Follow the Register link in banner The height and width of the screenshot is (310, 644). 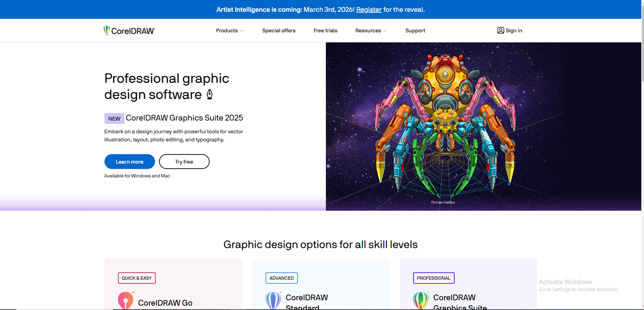click(369, 9)
